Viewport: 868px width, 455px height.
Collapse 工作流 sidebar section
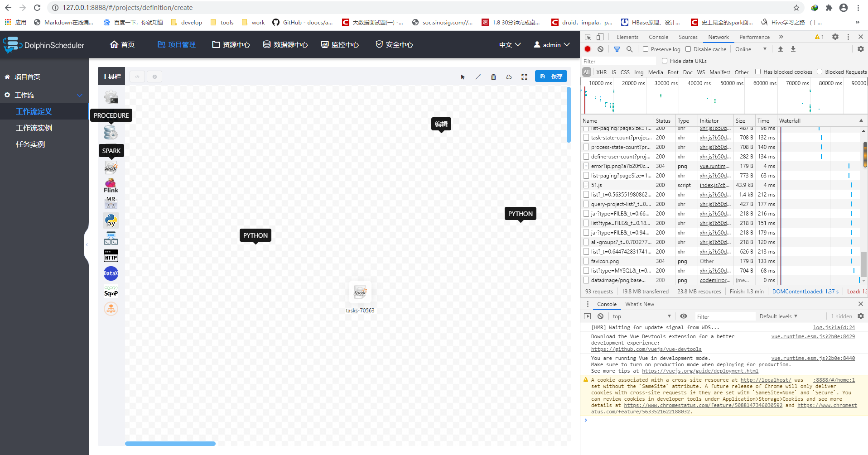click(80, 95)
